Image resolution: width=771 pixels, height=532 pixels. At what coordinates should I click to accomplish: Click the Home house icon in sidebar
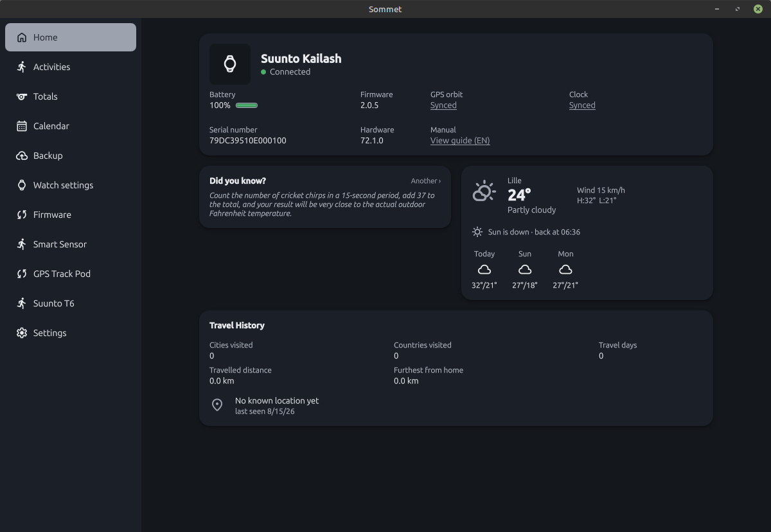coord(22,37)
